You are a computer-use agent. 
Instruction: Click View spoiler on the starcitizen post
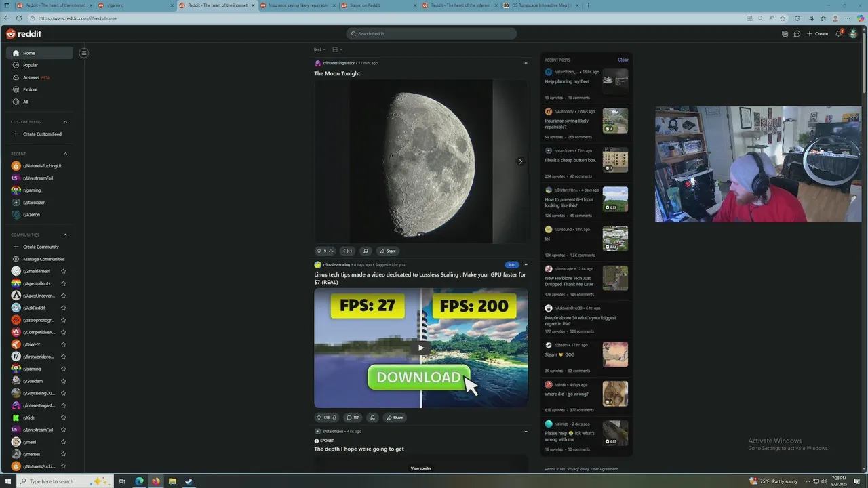[420, 468]
